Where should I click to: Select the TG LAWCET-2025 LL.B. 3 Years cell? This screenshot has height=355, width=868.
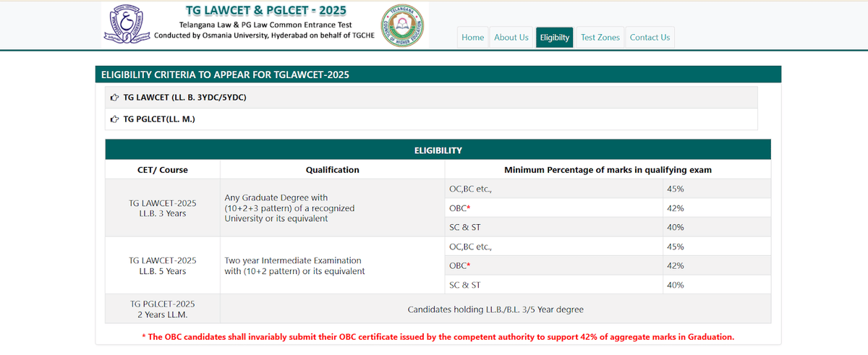click(x=163, y=208)
